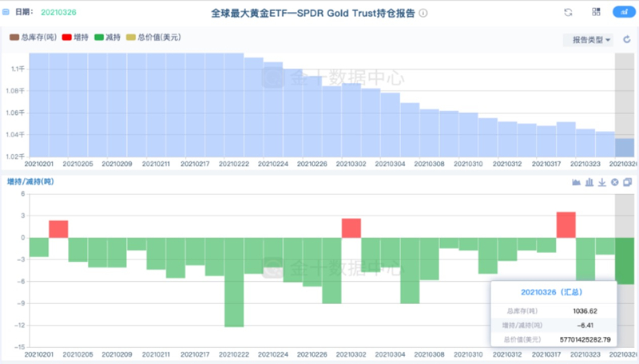Click the largest green bar near 20210222
The width and height of the screenshot is (639, 364).
tap(234, 282)
